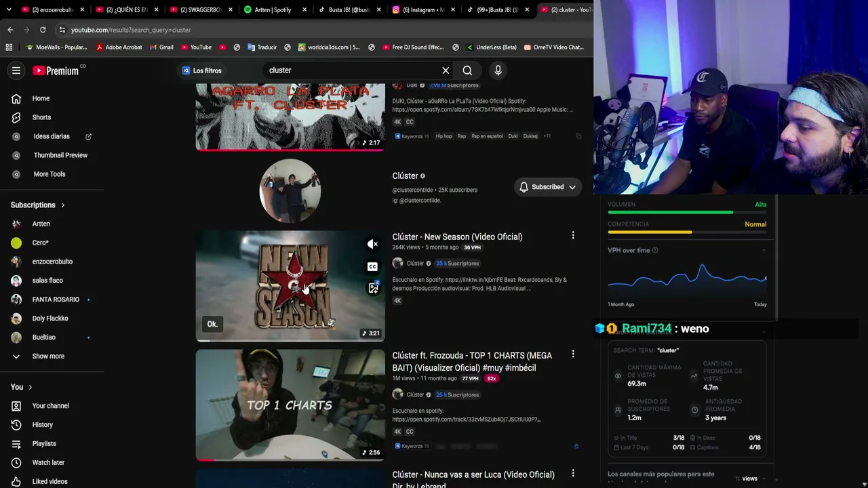Open the YouTube guide hamburger menu

pyautogui.click(x=16, y=70)
